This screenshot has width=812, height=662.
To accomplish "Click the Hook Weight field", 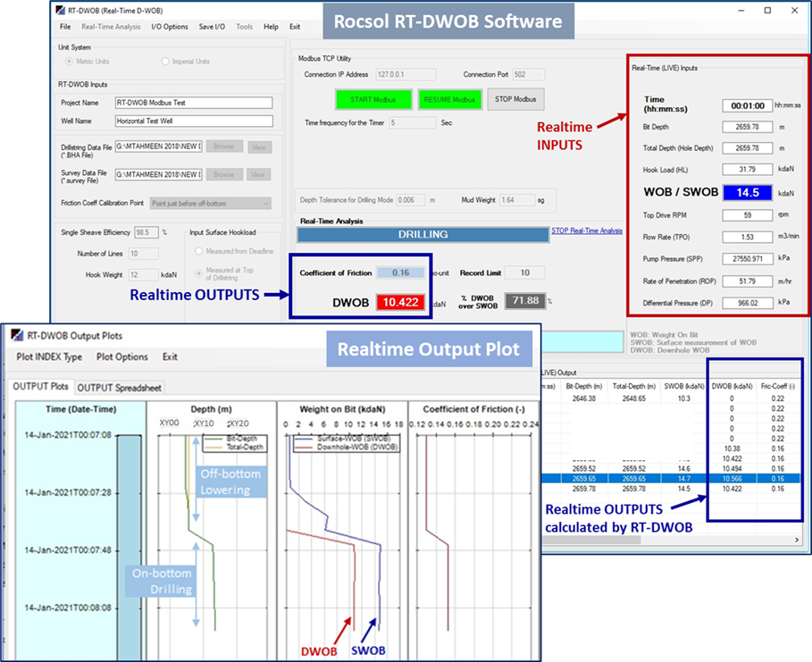I will (144, 275).
